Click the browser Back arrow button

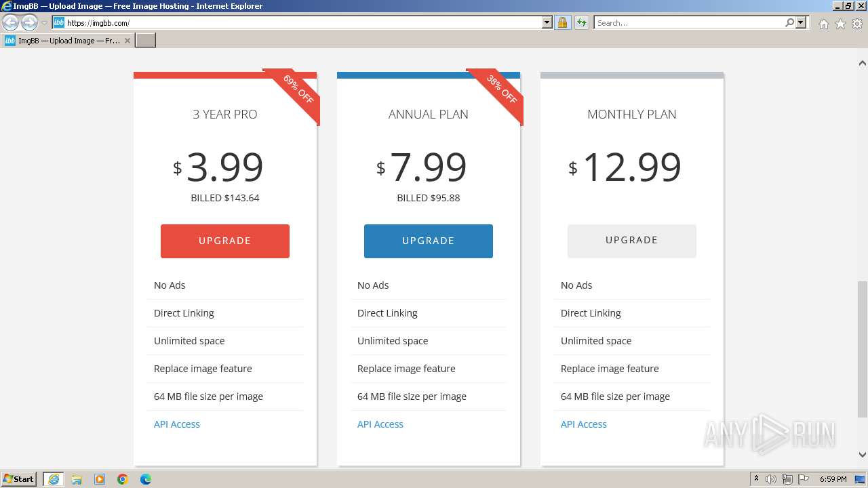click(10, 23)
